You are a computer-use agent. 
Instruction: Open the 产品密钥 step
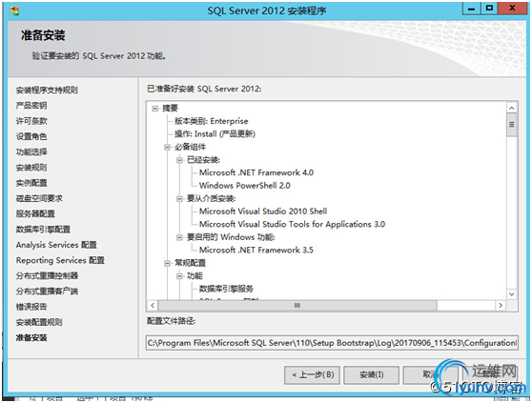click(x=31, y=106)
